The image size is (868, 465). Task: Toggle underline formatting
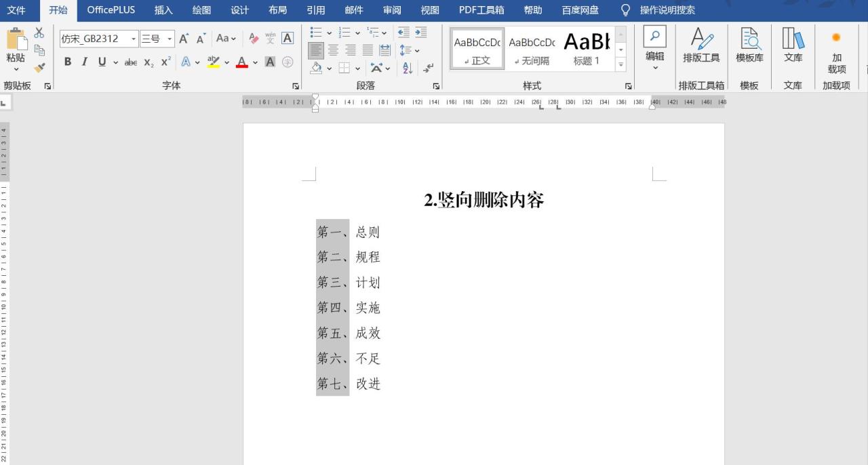click(102, 62)
